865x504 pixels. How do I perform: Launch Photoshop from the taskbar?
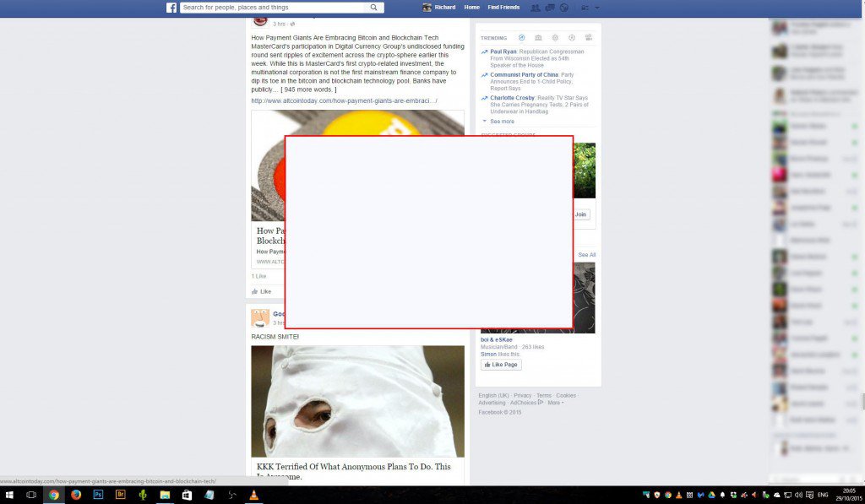pyautogui.click(x=98, y=495)
